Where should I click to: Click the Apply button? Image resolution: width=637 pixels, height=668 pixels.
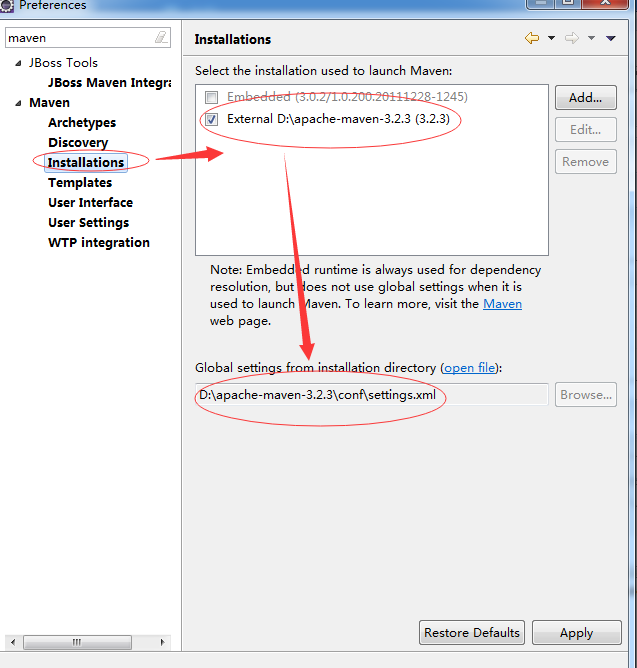[576, 633]
